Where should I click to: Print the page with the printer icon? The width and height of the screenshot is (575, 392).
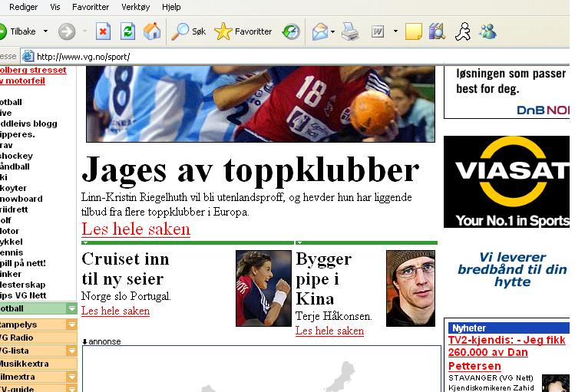point(350,31)
